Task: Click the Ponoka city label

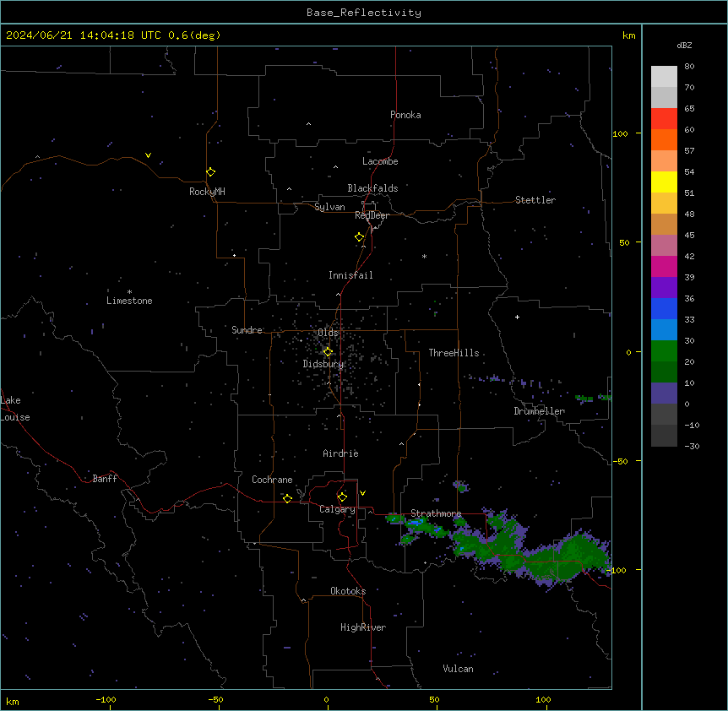Action: pyautogui.click(x=405, y=115)
